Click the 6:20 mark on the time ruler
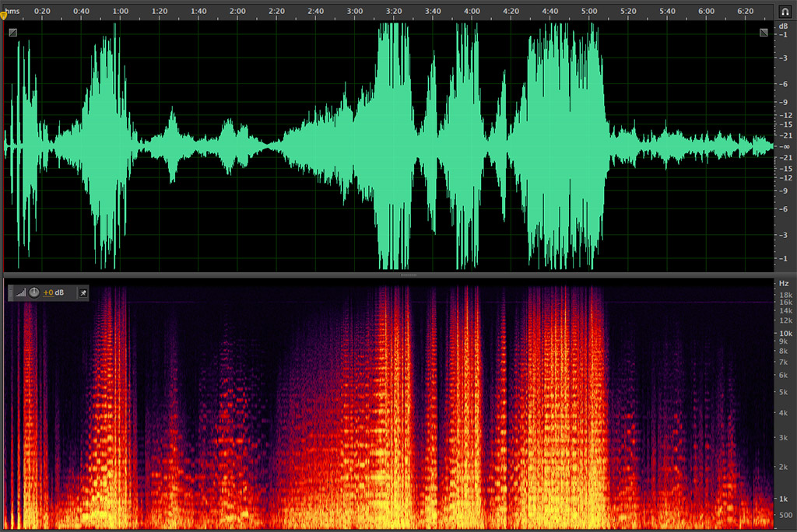The image size is (797, 532). click(745, 11)
